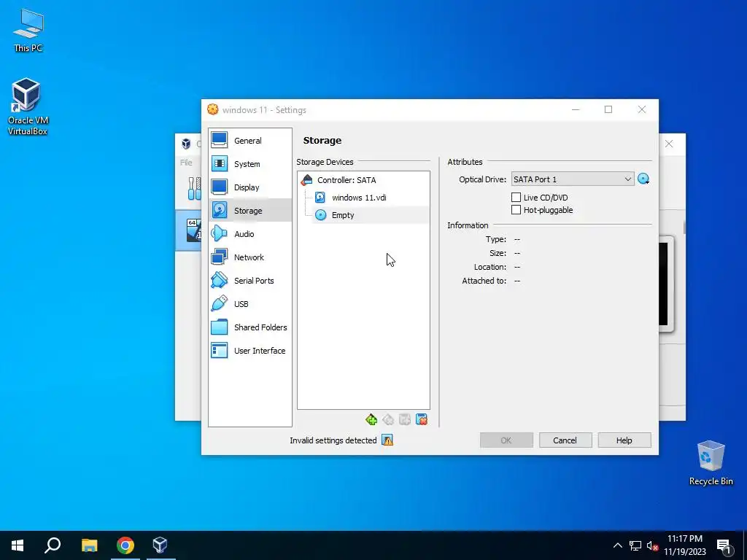This screenshot has height=560, width=747.
Task: Click the choose virtual optical disk icon
Action: 643,179
